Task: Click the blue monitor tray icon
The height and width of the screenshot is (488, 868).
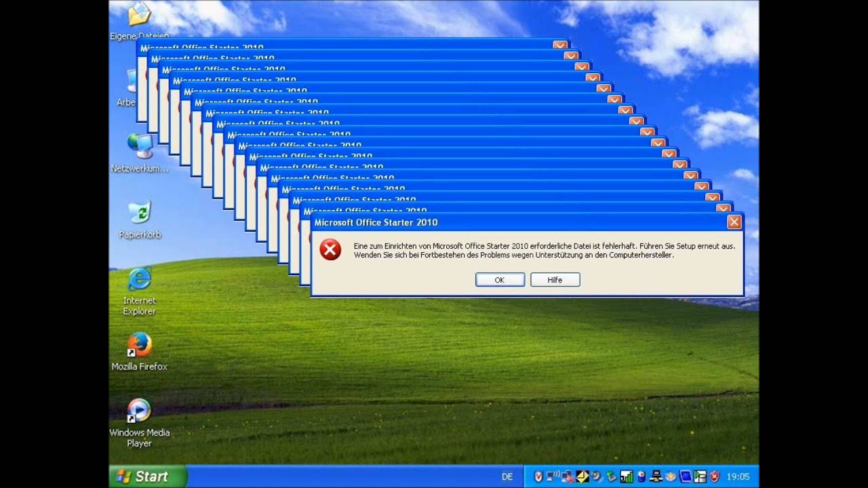Action: (x=686, y=476)
